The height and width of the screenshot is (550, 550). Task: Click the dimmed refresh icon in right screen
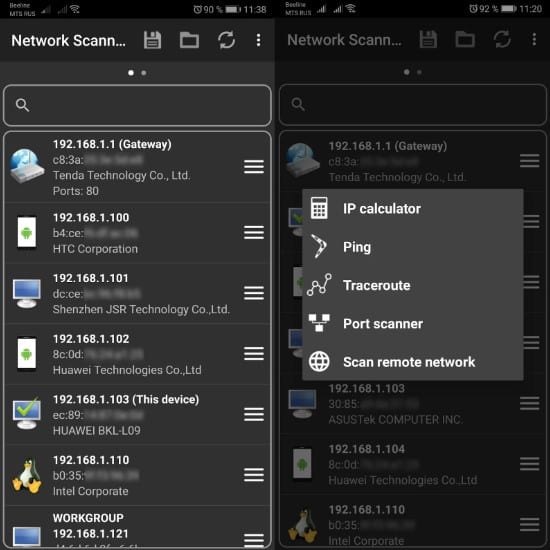point(502,39)
